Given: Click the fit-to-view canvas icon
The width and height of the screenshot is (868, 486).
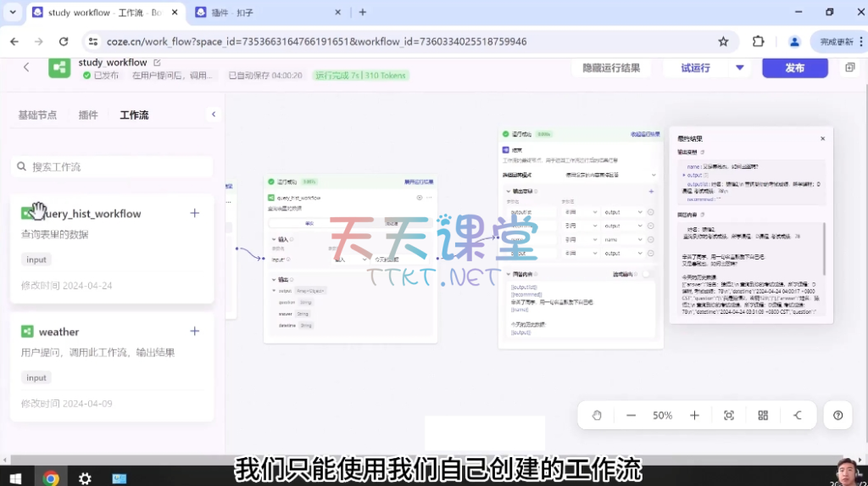Looking at the screenshot, I should click(729, 416).
